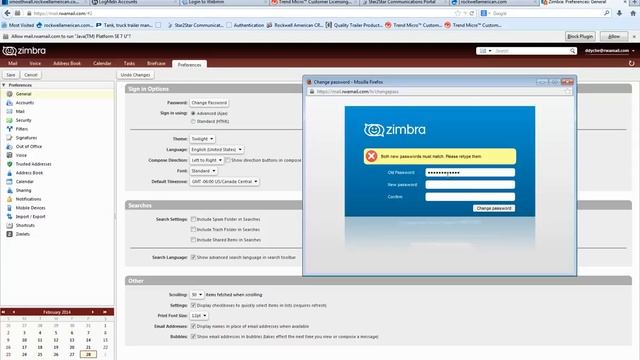The image size is (640, 360).
Task: Click the Undo Changes button
Action: [136, 75]
